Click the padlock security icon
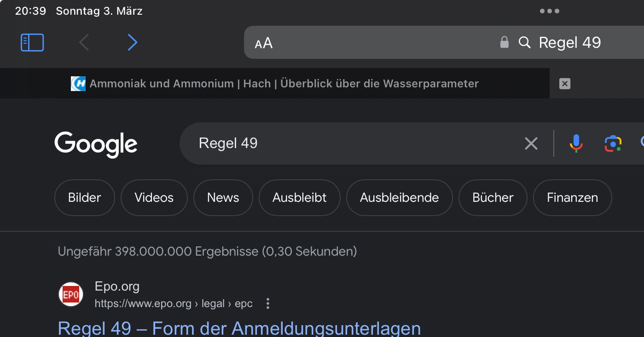Viewport: 644px width, 337px height. coord(504,42)
